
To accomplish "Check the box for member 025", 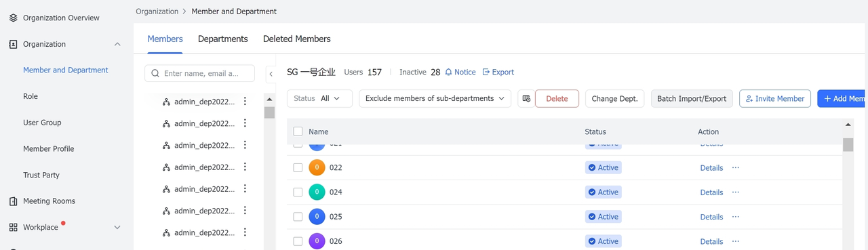I will 298,217.
